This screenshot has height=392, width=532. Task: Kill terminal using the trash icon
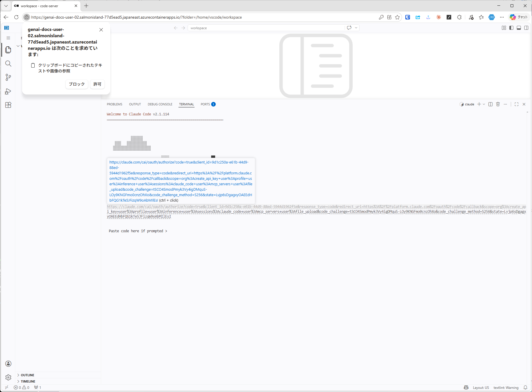(498, 104)
